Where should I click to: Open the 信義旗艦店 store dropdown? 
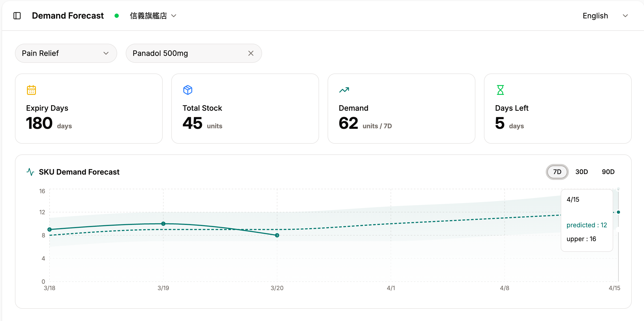[x=153, y=16]
